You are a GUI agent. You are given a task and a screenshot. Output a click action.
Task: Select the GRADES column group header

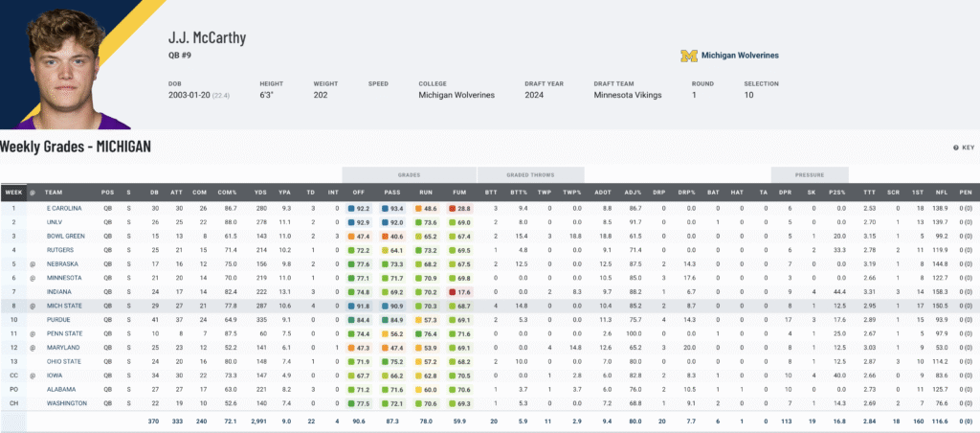click(410, 175)
